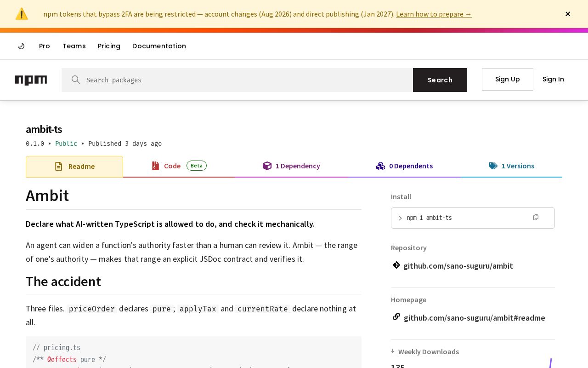This screenshot has height=368, width=588.
Task: Go to npm home via logo
Action: (x=31, y=80)
